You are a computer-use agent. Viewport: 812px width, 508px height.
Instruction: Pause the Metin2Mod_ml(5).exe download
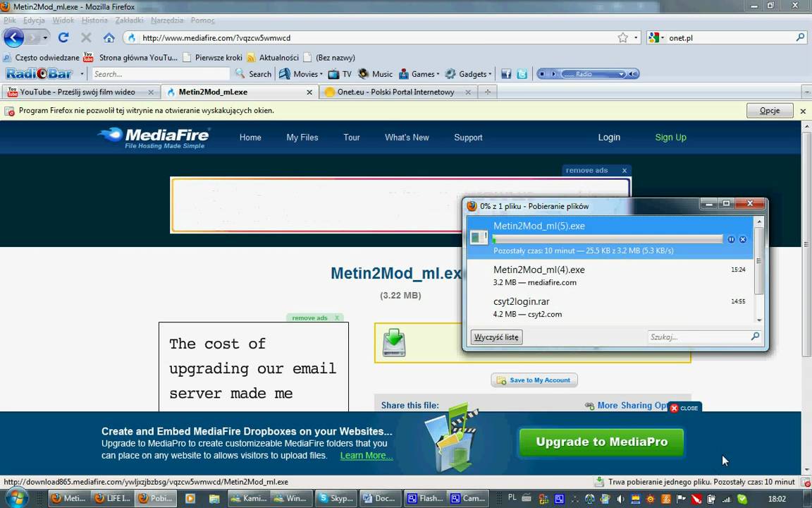tap(731, 239)
